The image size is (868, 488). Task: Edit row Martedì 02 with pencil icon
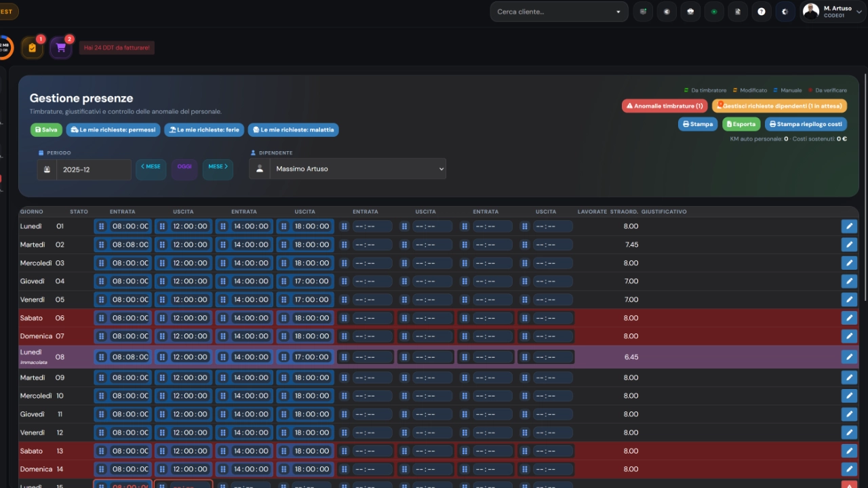point(848,245)
